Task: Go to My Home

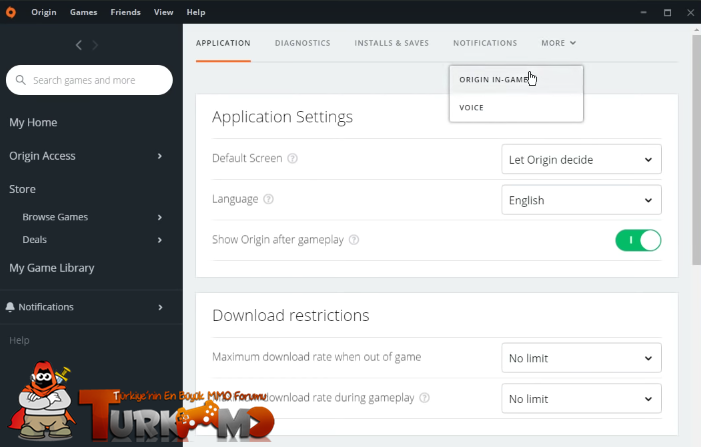Action: pos(33,122)
